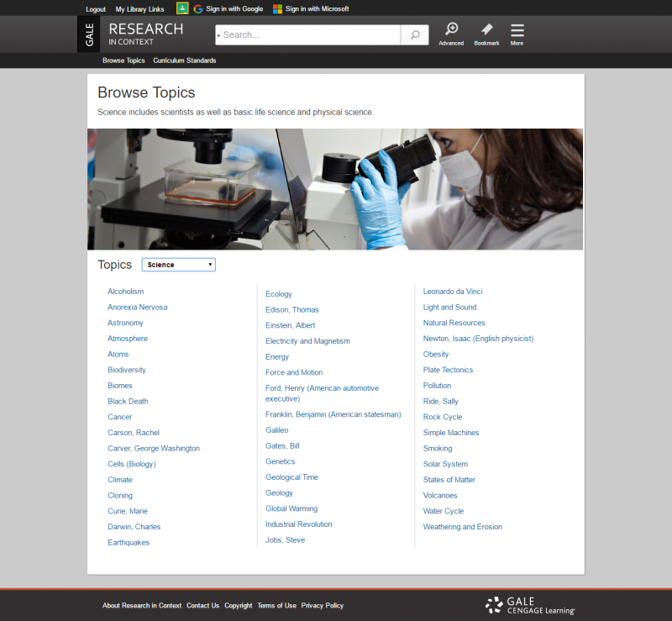Open Terms of Use footer link
The image size is (672, 621).
pos(277,606)
